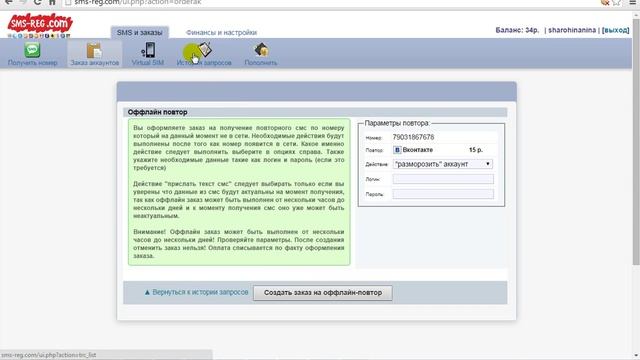This screenshot has width=640, height=360.
Task: Open the Пополнить wallet icon
Action: click(261, 50)
